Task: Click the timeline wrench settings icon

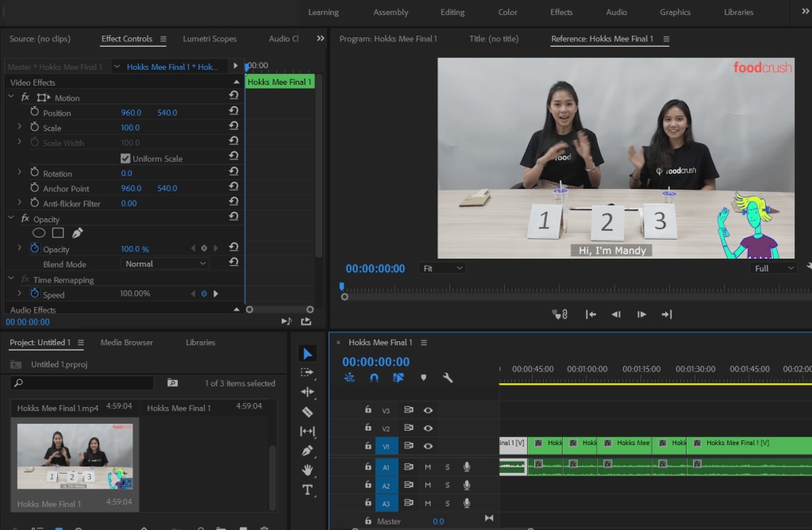Action: click(448, 378)
